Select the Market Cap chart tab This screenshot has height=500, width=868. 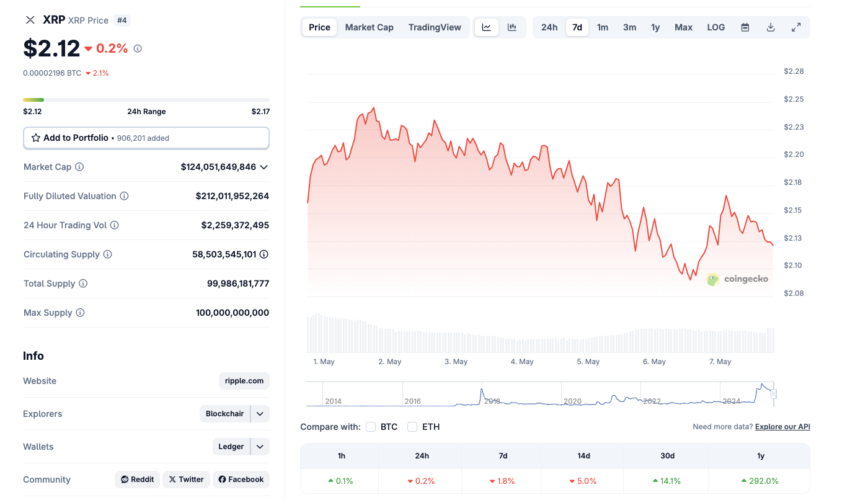tap(370, 27)
